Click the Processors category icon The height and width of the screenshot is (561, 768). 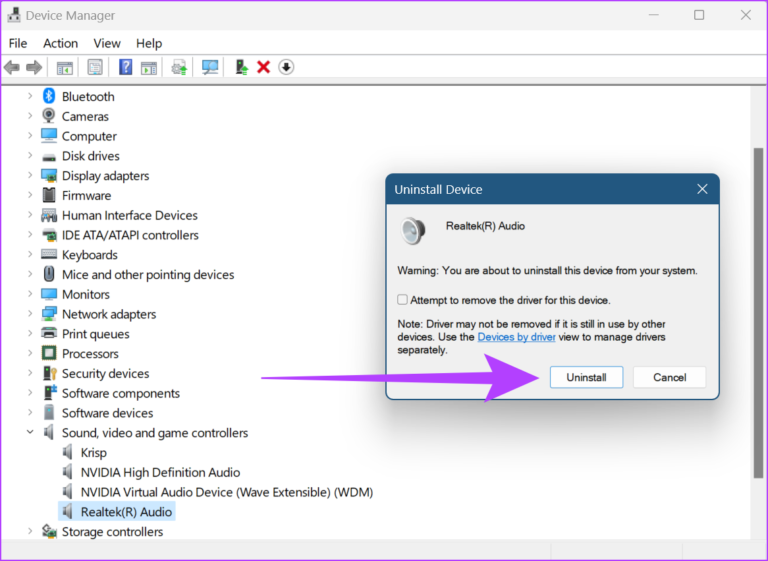point(48,353)
